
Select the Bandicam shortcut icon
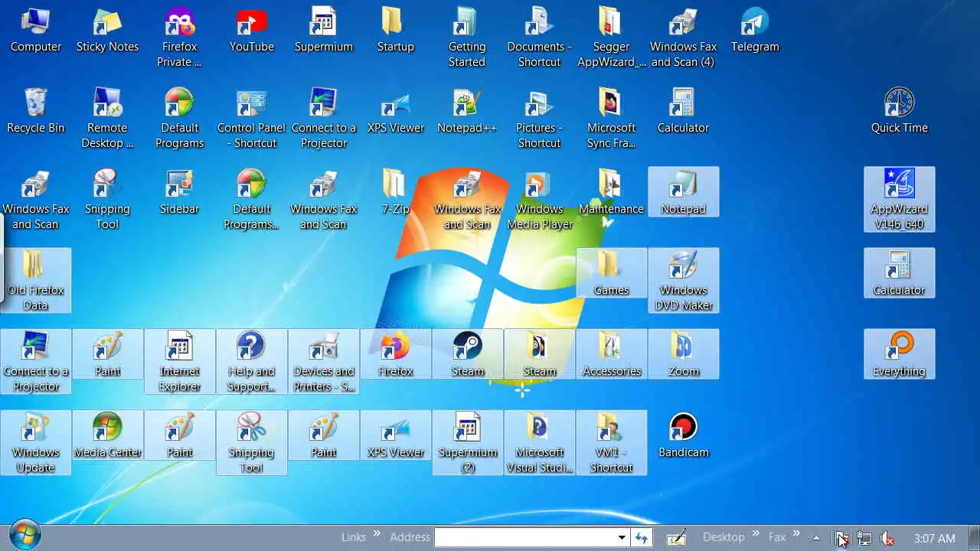[x=684, y=436]
